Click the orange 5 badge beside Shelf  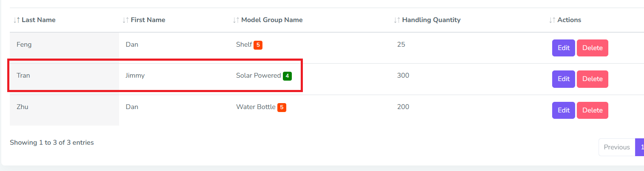click(x=258, y=45)
